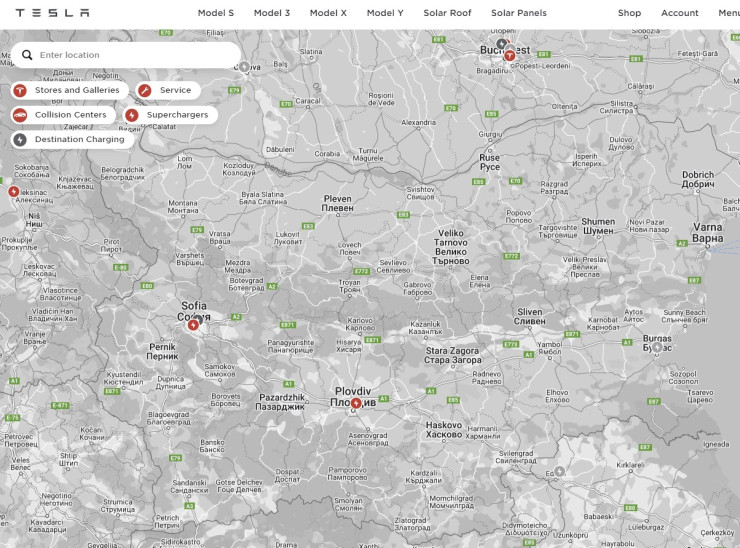Open the Account link
The height and width of the screenshot is (548, 740).
click(680, 13)
